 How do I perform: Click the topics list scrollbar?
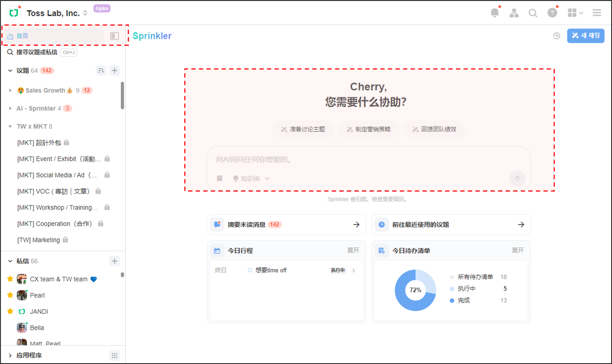coord(122,95)
